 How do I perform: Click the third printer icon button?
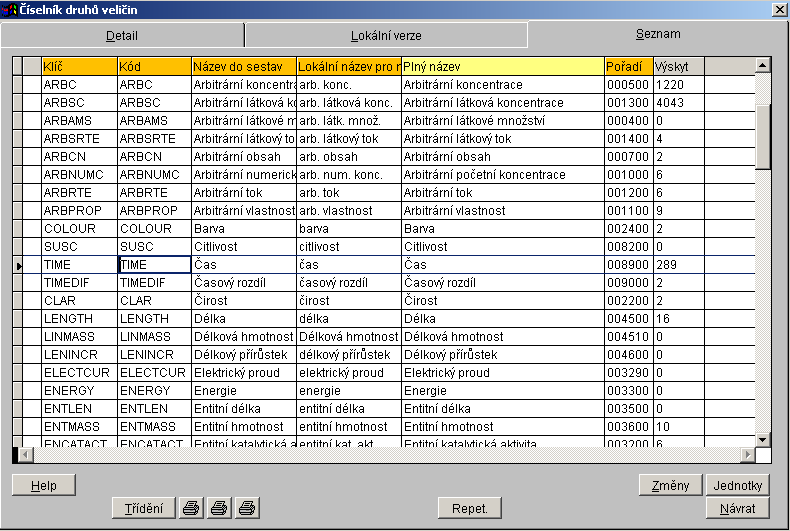pos(247,508)
